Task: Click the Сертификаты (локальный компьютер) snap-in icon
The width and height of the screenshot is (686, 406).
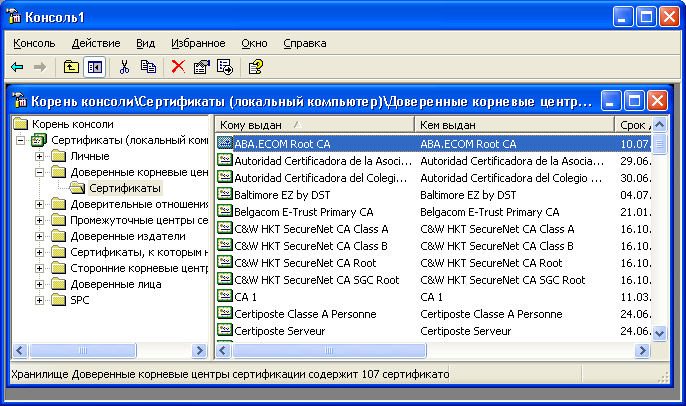Action: pyautogui.click(x=39, y=140)
